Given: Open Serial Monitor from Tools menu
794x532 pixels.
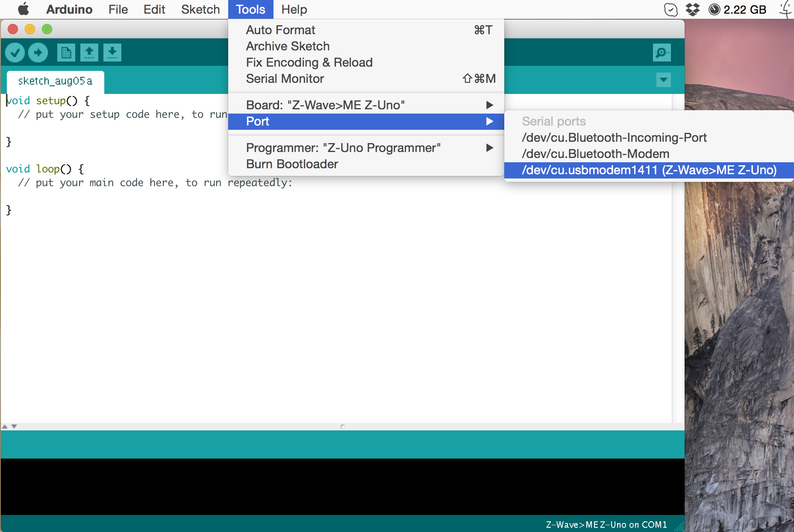Looking at the screenshot, I should 366,79.
